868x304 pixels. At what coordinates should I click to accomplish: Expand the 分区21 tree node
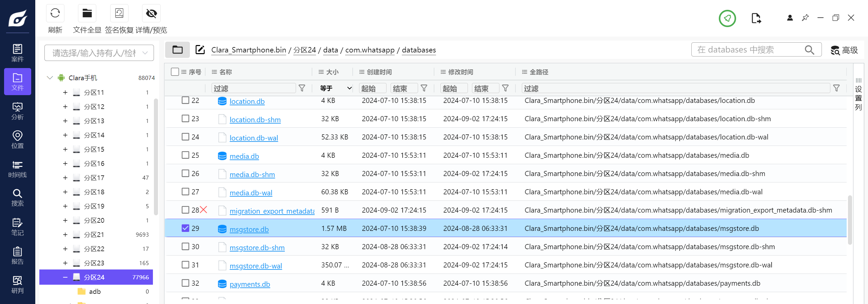65,235
